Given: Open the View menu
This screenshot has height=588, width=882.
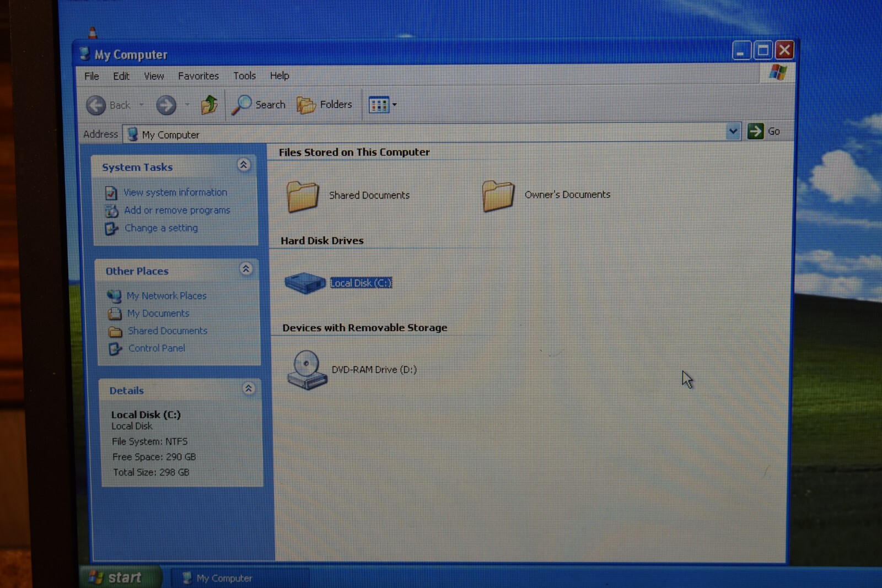Looking at the screenshot, I should click(154, 76).
